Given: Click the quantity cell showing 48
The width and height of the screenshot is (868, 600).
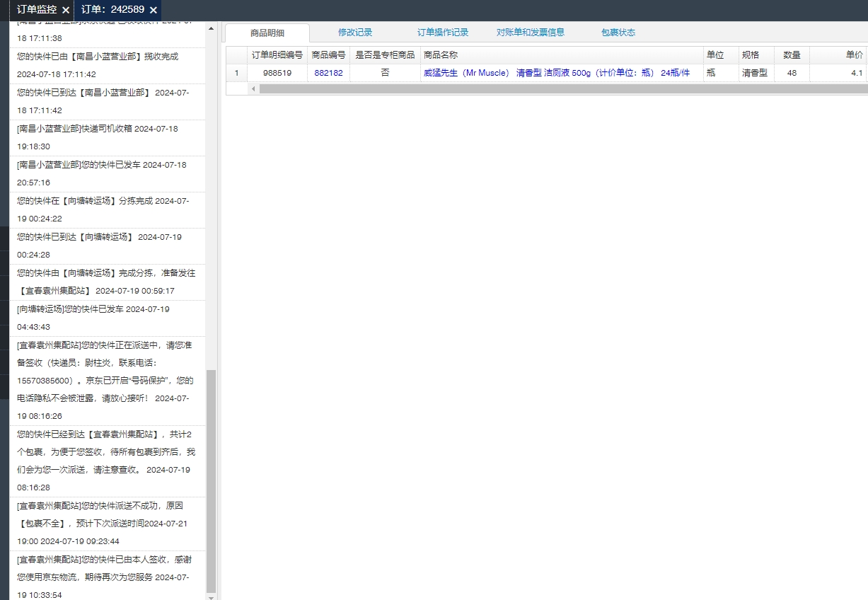Looking at the screenshot, I should pyautogui.click(x=792, y=73).
